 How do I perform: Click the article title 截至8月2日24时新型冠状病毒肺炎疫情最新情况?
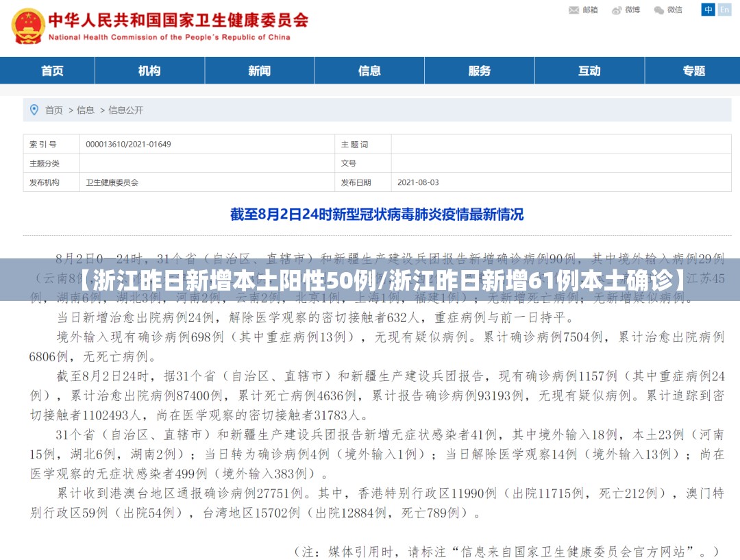tap(377, 215)
